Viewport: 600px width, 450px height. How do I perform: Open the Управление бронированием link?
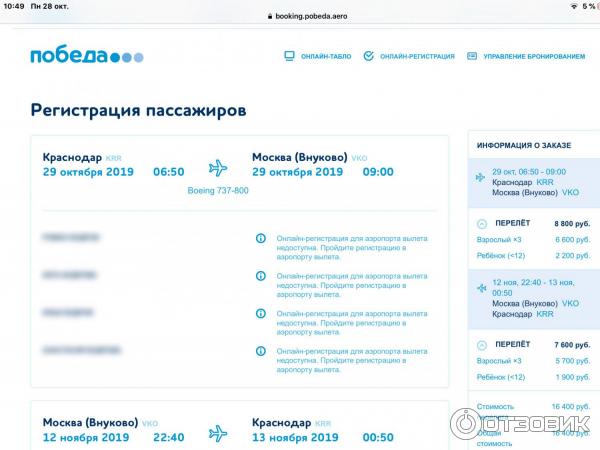tap(533, 57)
